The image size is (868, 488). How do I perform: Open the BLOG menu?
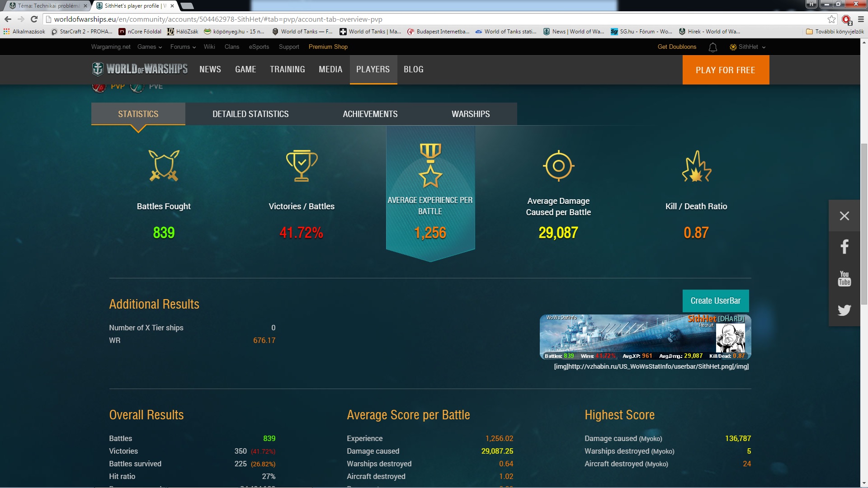click(414, 70)
